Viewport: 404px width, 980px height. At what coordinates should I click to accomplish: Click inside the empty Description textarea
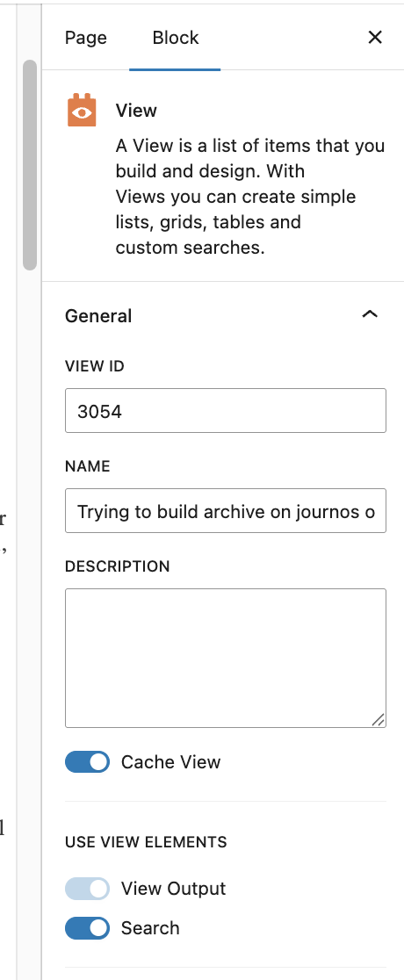click(x=225, y=658)
